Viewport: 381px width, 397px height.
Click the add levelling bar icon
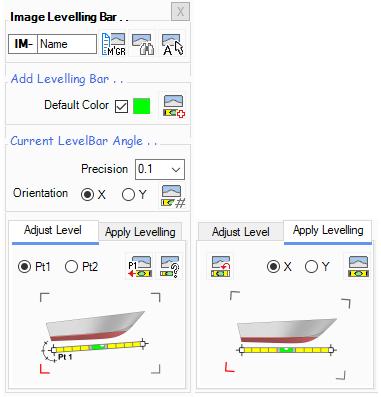[172, 106]
